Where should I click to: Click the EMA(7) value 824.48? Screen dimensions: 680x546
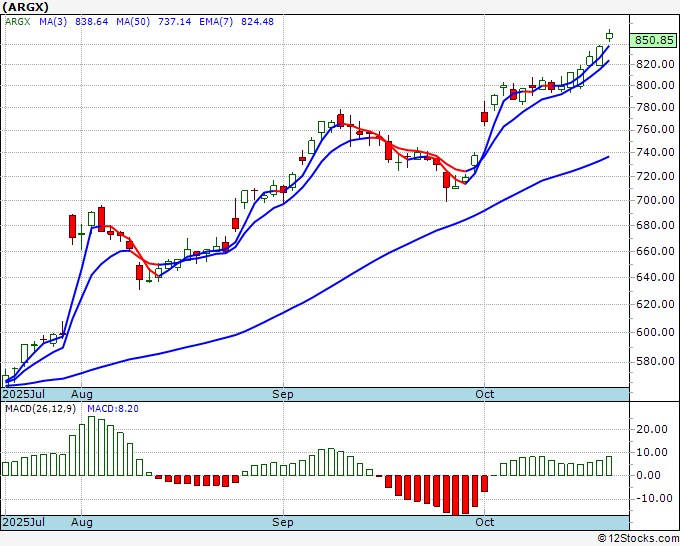pyautogui.click(x=257, y=21)
